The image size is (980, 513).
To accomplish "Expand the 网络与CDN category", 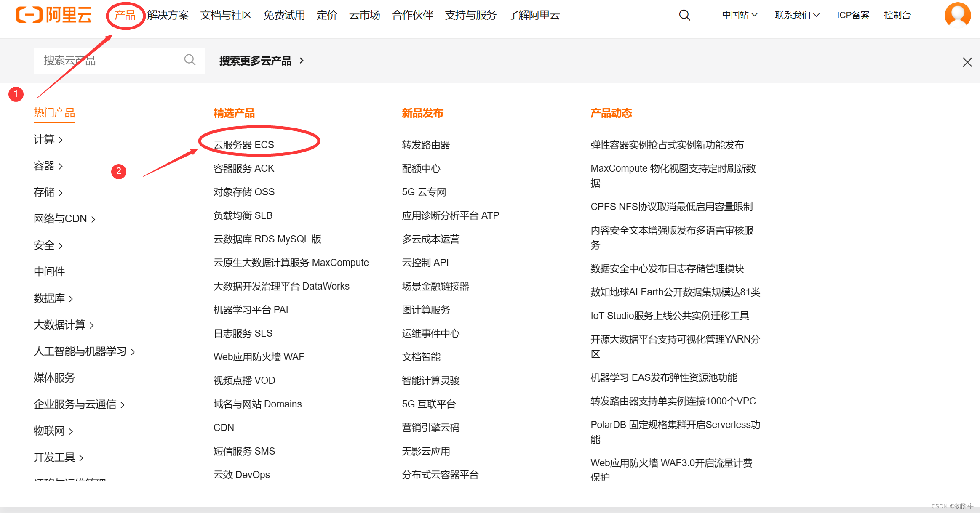I will click(x=64, y=219).
